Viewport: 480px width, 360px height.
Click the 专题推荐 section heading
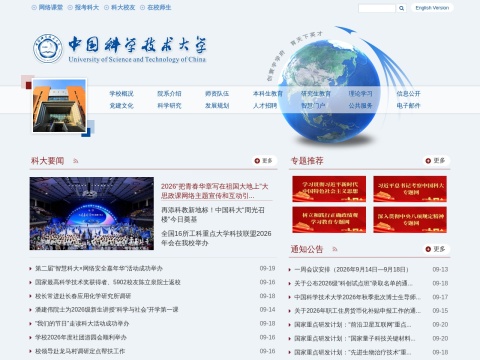[x=307, y=161]
